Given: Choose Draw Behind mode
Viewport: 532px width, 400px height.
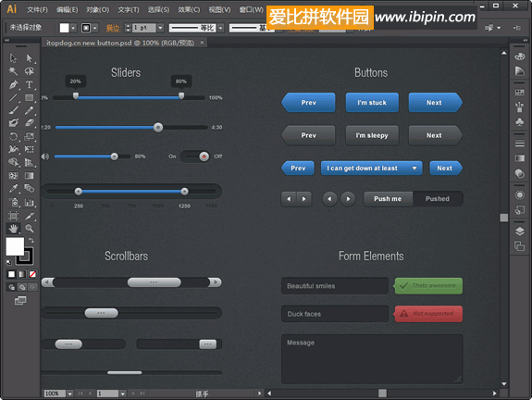Looking at the screenshot, I should pyautogui.click(x=22, y=287).
